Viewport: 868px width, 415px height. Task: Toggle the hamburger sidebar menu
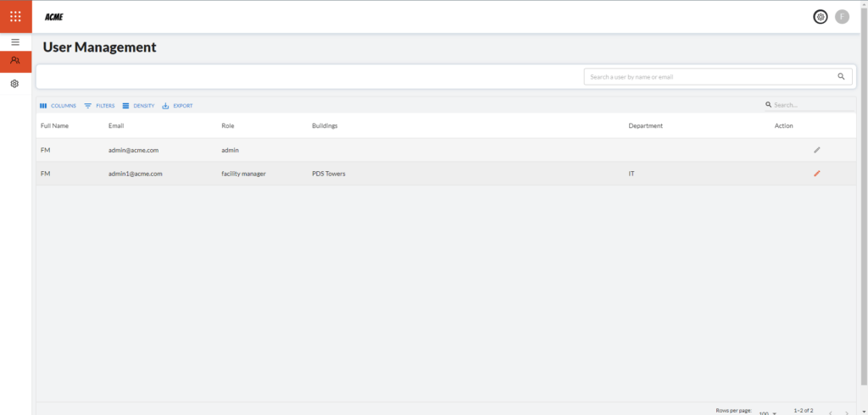15,41
